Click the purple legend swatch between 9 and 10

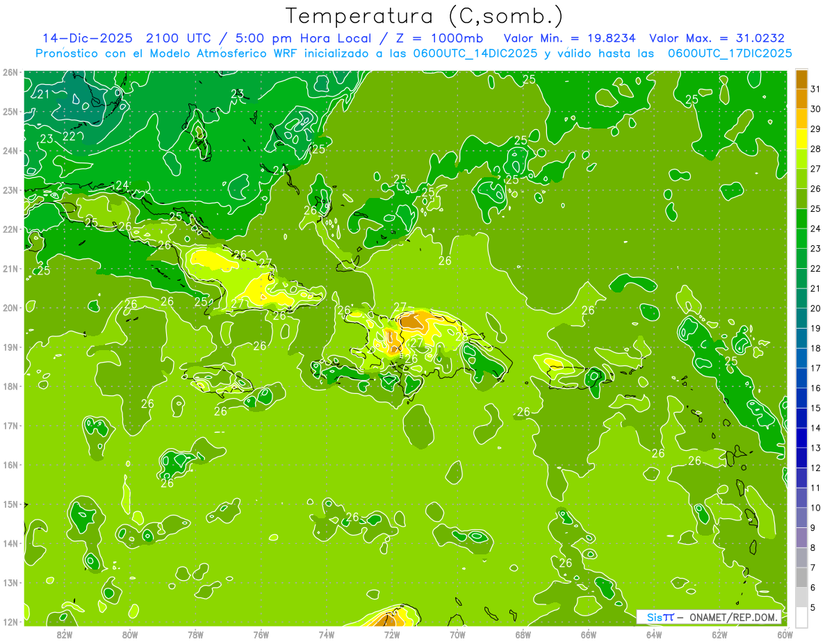[x=801, y=518]
